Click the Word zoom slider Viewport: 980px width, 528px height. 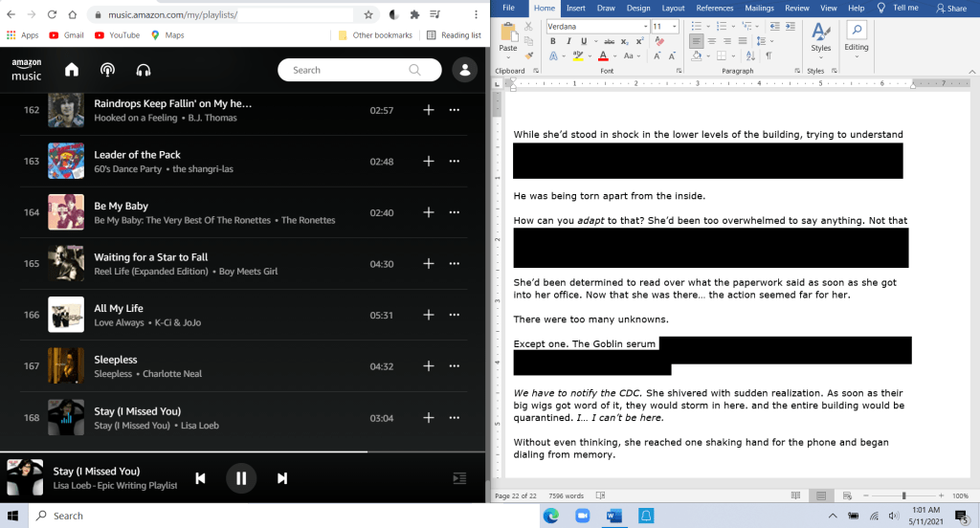tap(903, 495)
